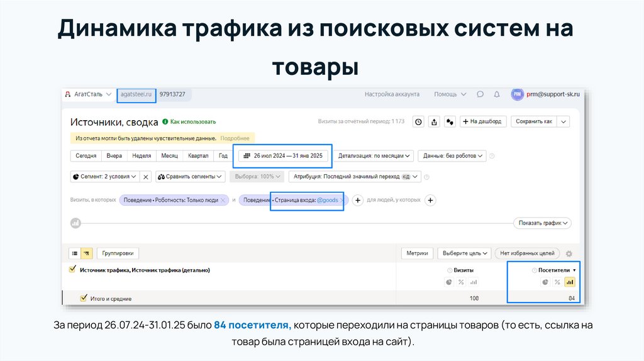Show bar chart for Визиты column
This screenshot has height=361, width=644.
(474, 282)
